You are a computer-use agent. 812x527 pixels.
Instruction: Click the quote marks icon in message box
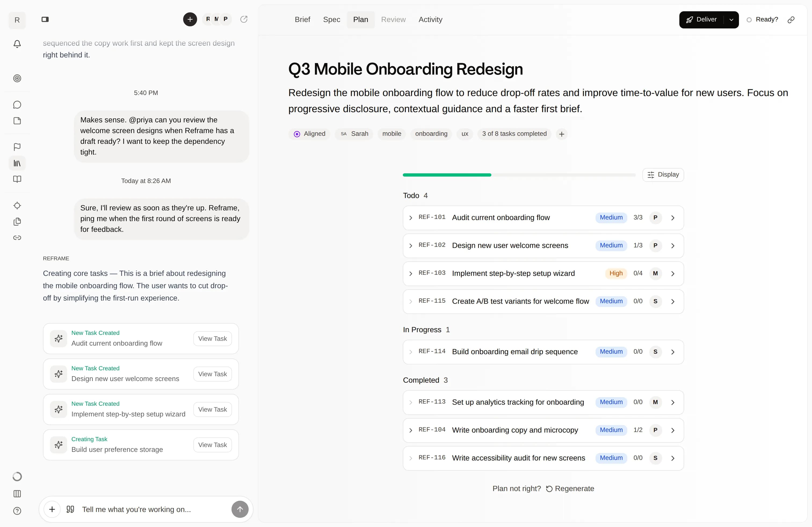coord(70,509)
